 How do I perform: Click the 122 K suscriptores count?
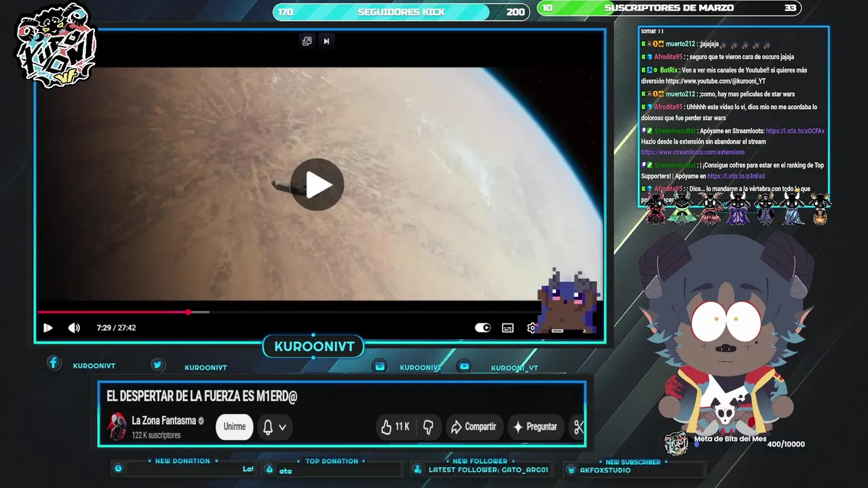coord(156,435)
